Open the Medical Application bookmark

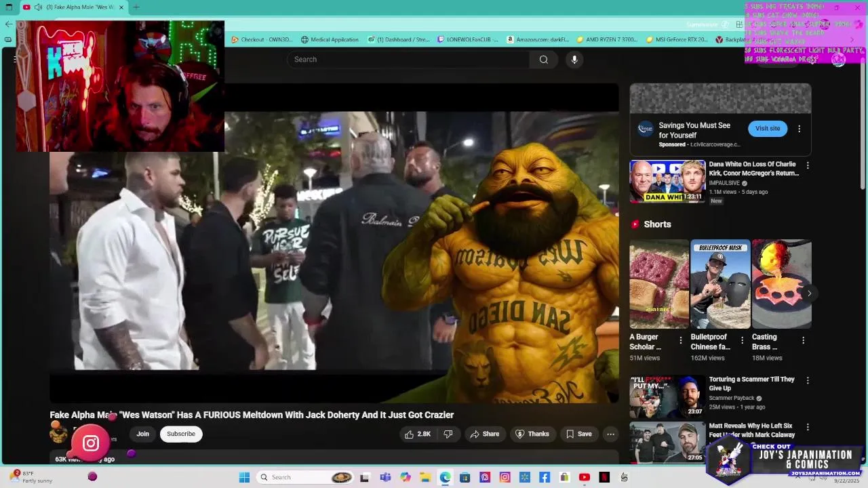click(x=330, y=39)
